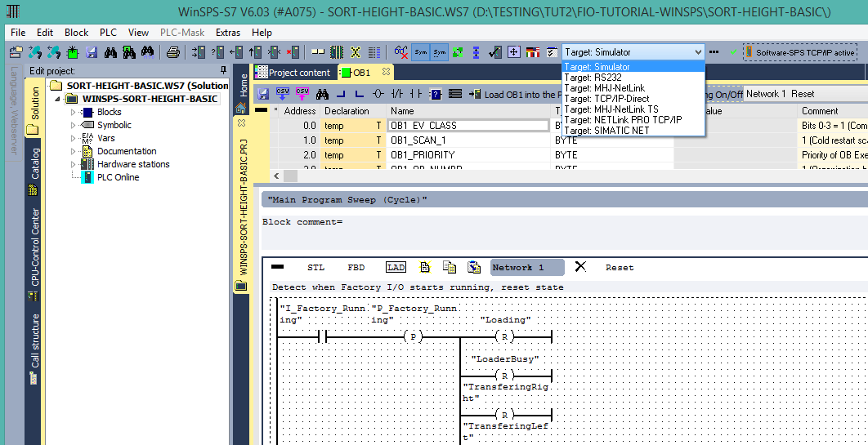The height and width of the screenshot is (445, 868).
Task: Choose Target: NETLink PRO TCP/IP option
Action: [x=633, y=120]
